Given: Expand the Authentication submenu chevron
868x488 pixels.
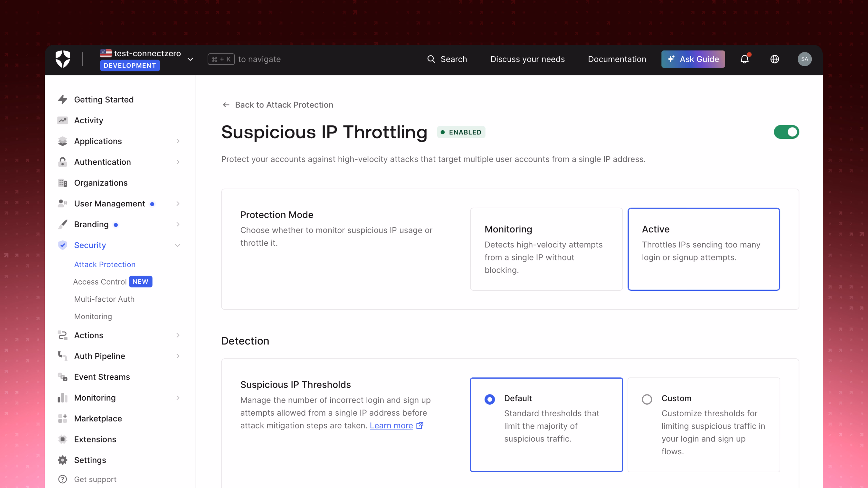Looking at the screenshot, I should [178, 162].
